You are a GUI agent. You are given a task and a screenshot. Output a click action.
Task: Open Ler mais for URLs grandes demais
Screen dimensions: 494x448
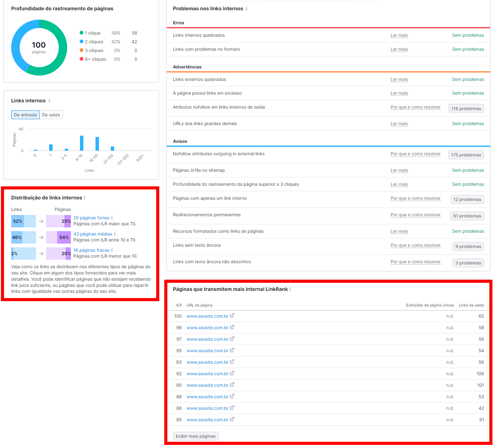tap(399, 124)
